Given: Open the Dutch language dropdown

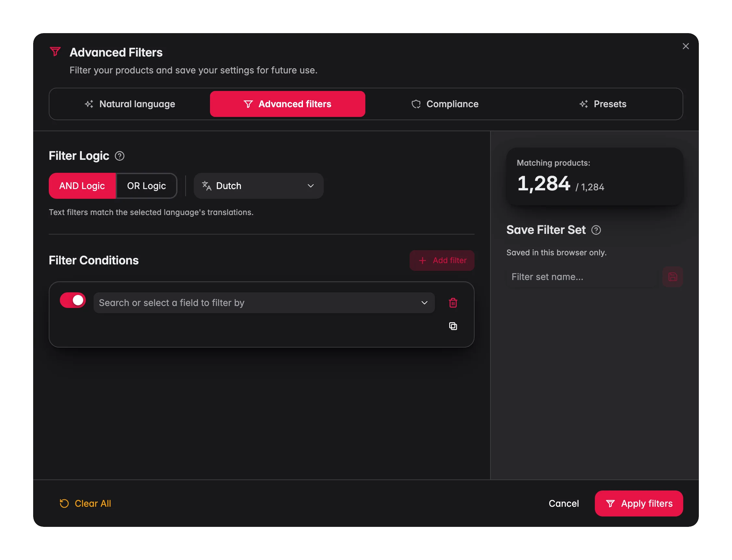Looking at the screenshot, I should coord(258,186).
